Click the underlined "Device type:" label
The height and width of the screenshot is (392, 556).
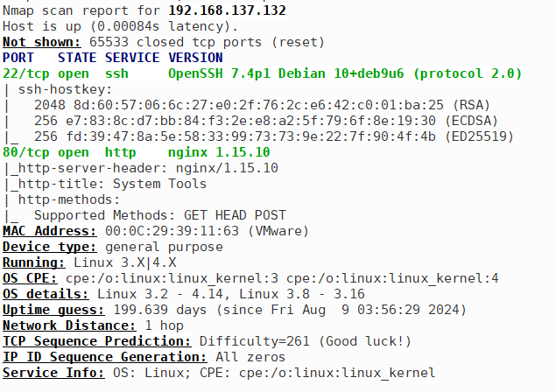click(49, 247)
